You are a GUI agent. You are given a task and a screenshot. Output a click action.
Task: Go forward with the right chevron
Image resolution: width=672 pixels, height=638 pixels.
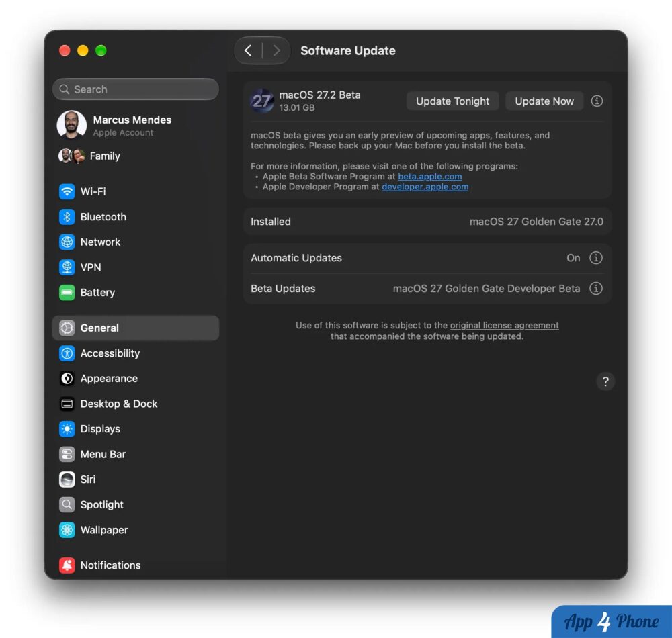coord(276,50)
